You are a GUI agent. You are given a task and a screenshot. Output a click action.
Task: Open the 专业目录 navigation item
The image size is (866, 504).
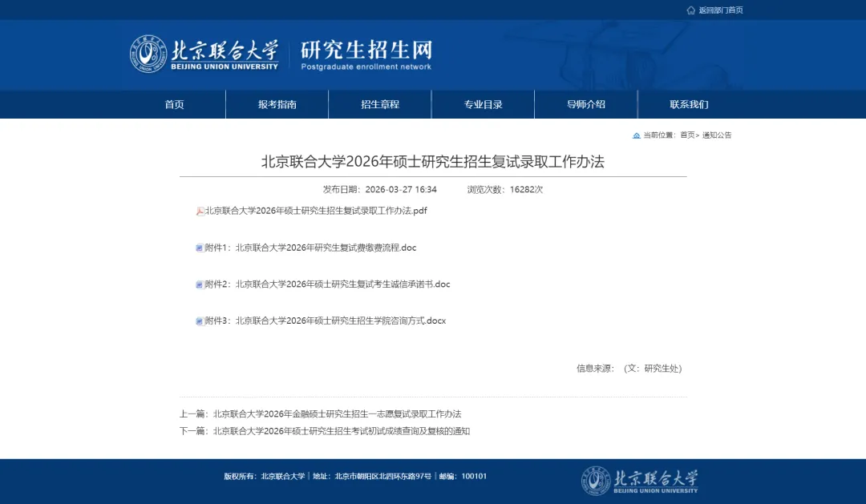[484, 104]
